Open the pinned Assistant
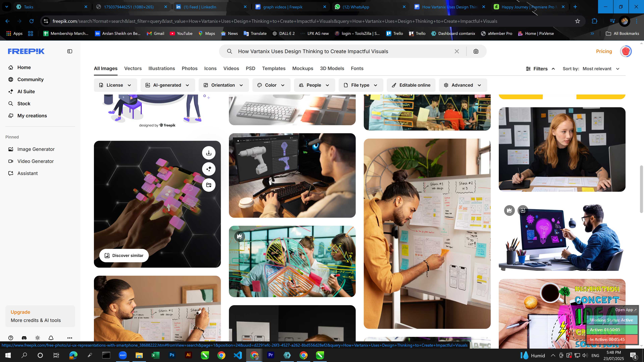Viewport: 644px width, 362px height. pyautogui.click(x=27, y=173)
